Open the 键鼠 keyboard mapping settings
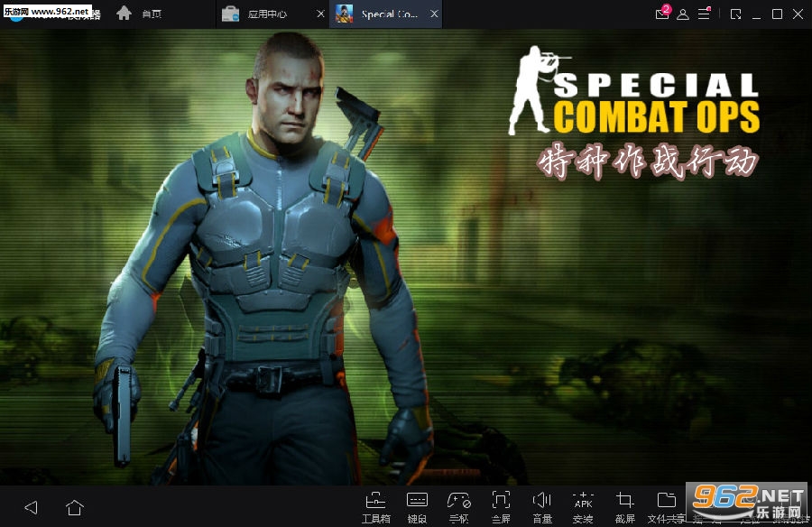This screenshot has width=812, height=527. point(417,507)
